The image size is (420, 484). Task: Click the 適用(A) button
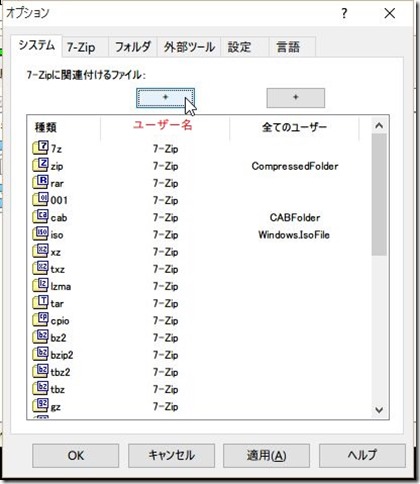pos(266,455)
